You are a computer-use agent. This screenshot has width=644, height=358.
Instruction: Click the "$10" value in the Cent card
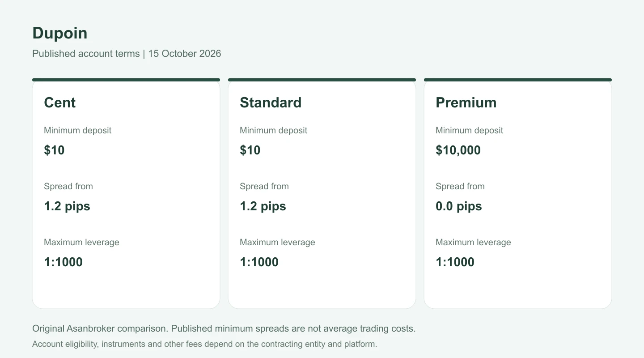(x=54, y=150)
